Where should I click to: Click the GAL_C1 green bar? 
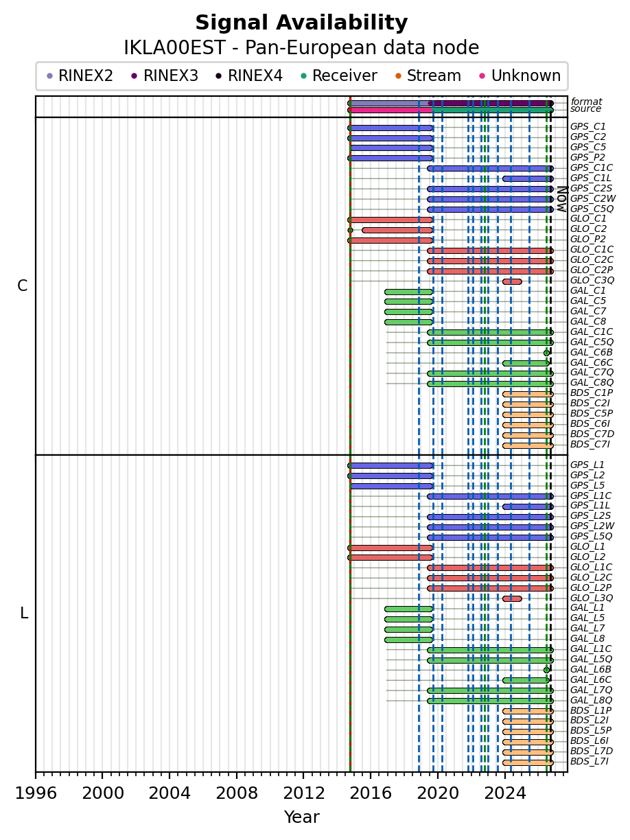click(x=408, y=292)
